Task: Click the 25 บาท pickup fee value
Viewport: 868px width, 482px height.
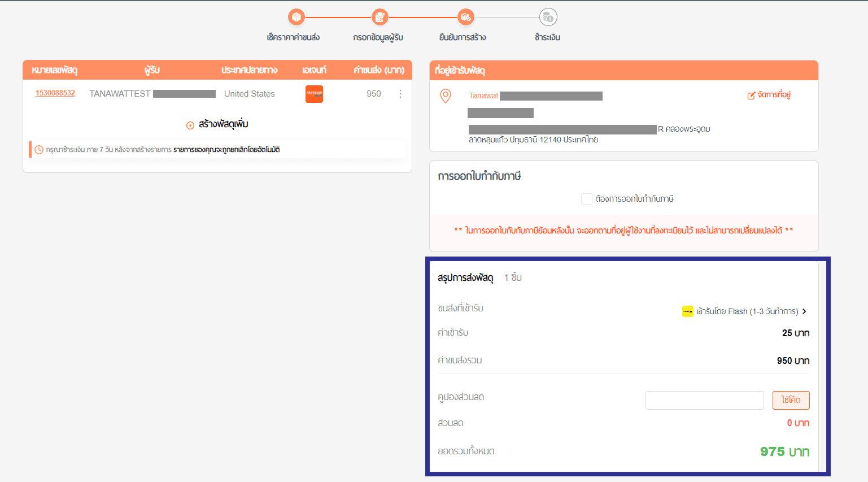Action: pyautogui.click(x=796, y=333)
